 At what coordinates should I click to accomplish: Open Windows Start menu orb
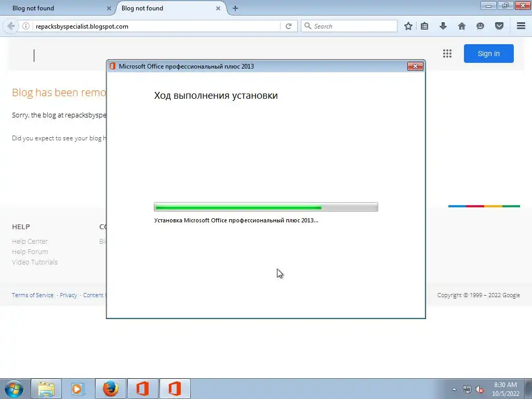(x=14, y=389)
